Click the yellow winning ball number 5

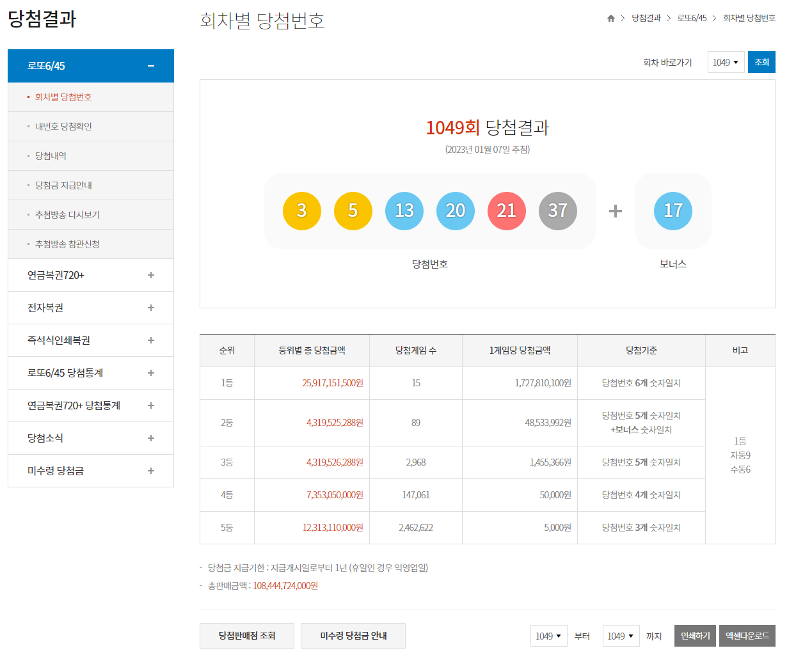tap(353, 210)
